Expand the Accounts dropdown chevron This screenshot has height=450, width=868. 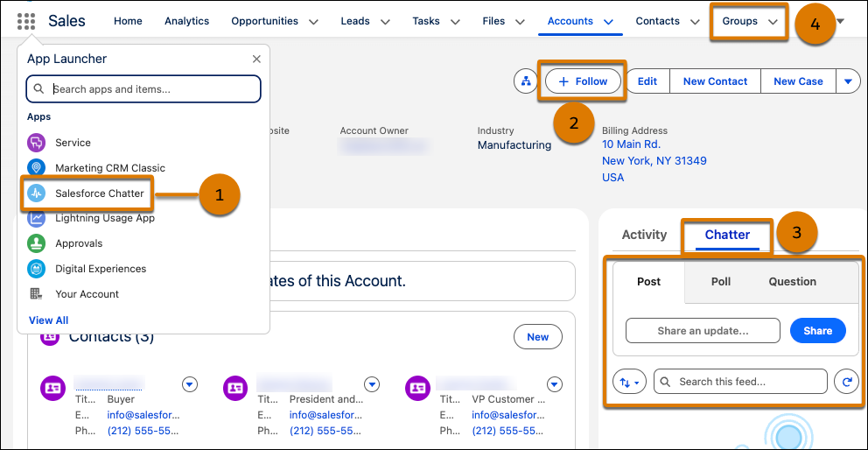click(x=608, y=22)
